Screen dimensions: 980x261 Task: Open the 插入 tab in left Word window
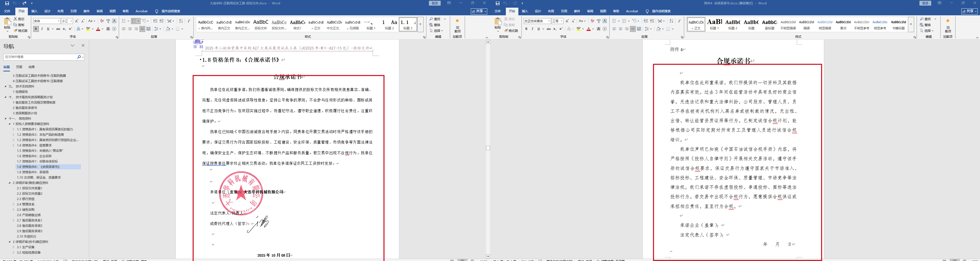click(34, 11)
